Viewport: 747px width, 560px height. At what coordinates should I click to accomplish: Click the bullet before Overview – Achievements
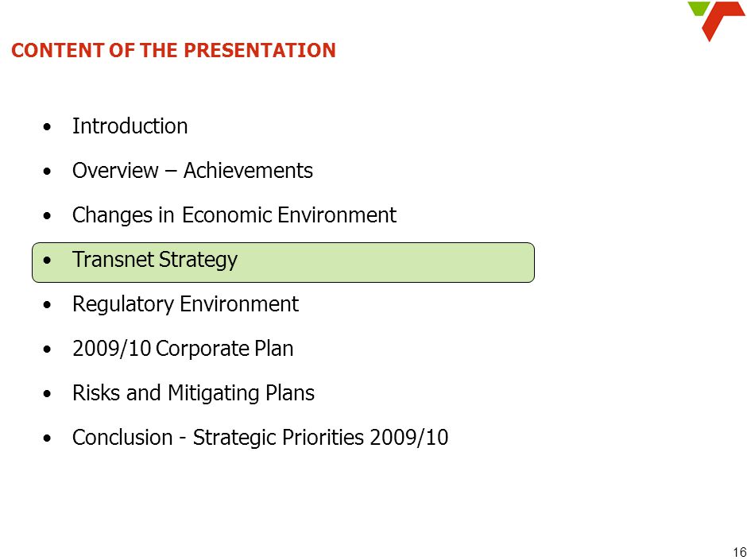coord(46,172)
